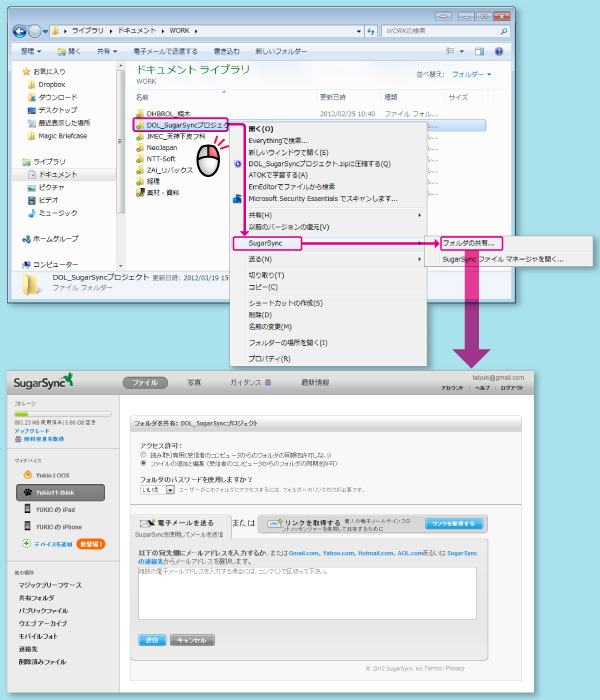Click the Explorer back navigation arrow

[19, 31]
